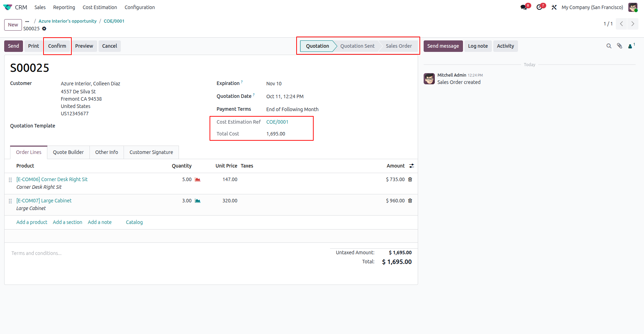644x334 pixels.
Task: Click the Send message button
Action: (443, 46)
